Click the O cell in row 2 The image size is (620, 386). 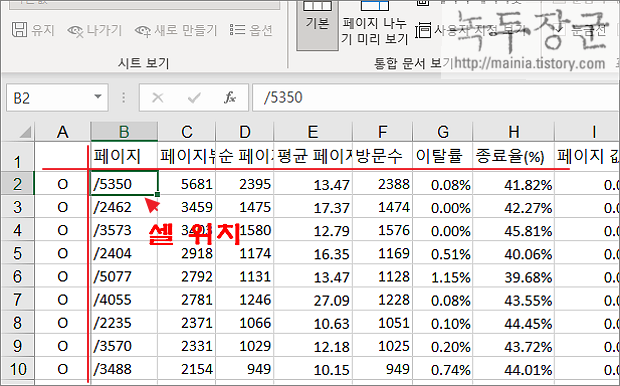[x=62, y=184]
